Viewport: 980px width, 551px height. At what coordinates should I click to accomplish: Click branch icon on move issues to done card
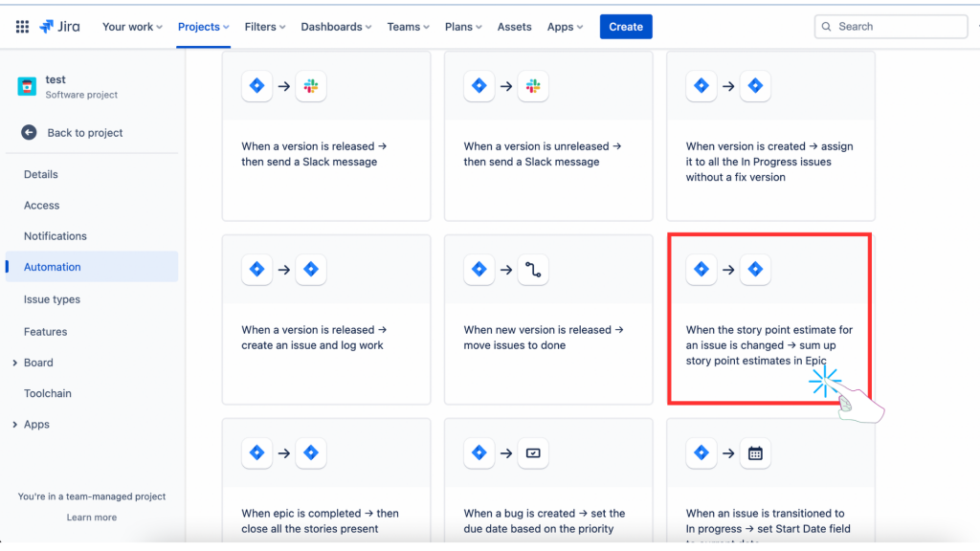pos(533,270)
